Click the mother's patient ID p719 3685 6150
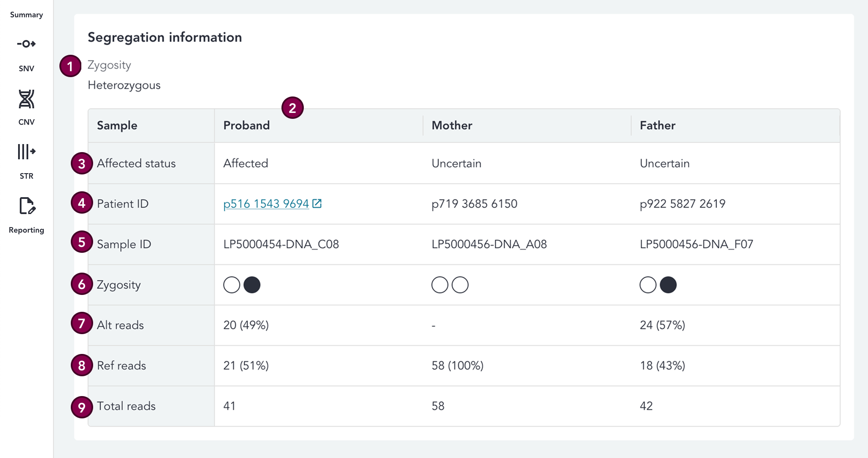The width and height of the screenshot is (868, 458). pyautogui.click(x=474, y=204)
